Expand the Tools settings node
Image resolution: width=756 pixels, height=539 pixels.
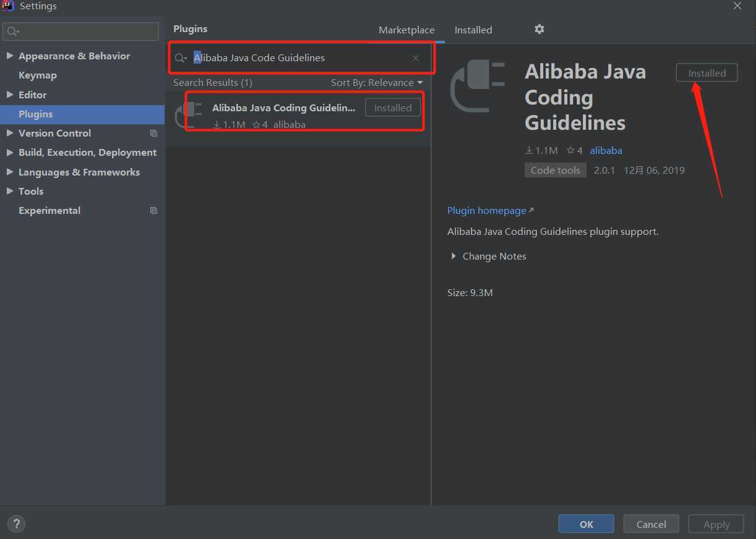click(10, 191)
